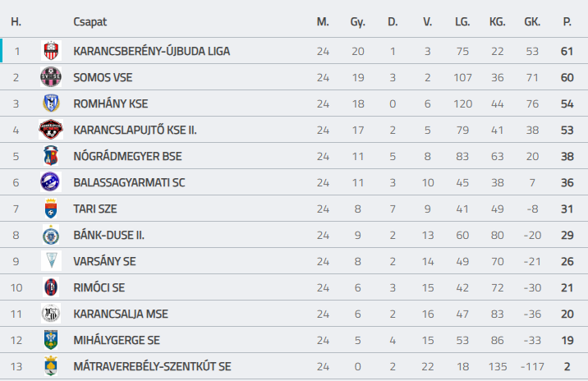The image size is (588, 381).
Task: Open the SOMOS VSE team link
Action: pyautogui.click(x=103, y=78)
